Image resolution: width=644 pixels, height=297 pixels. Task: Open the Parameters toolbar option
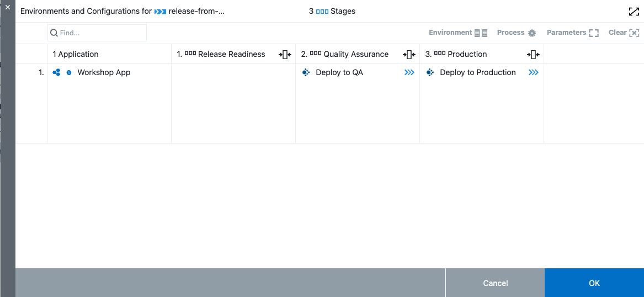(572, 33)
